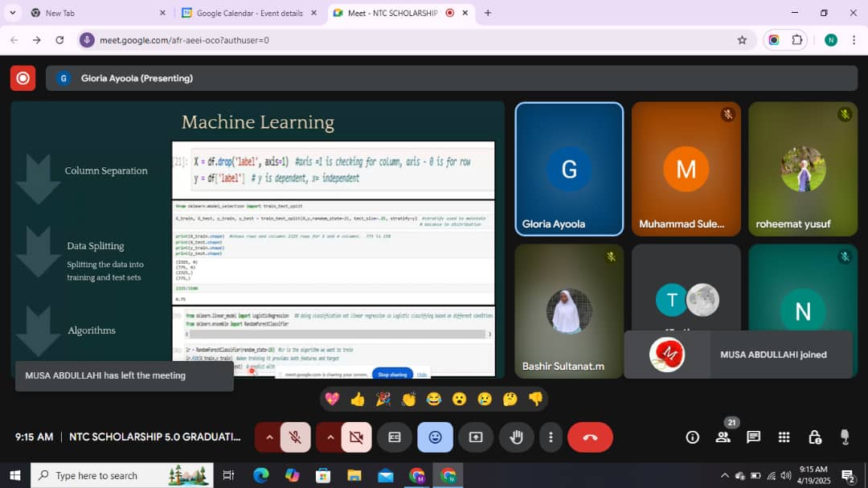This screenshot has height=488, width=868.
Task: Close the Google Calendar tab
Action: click(x=314, y=13)
